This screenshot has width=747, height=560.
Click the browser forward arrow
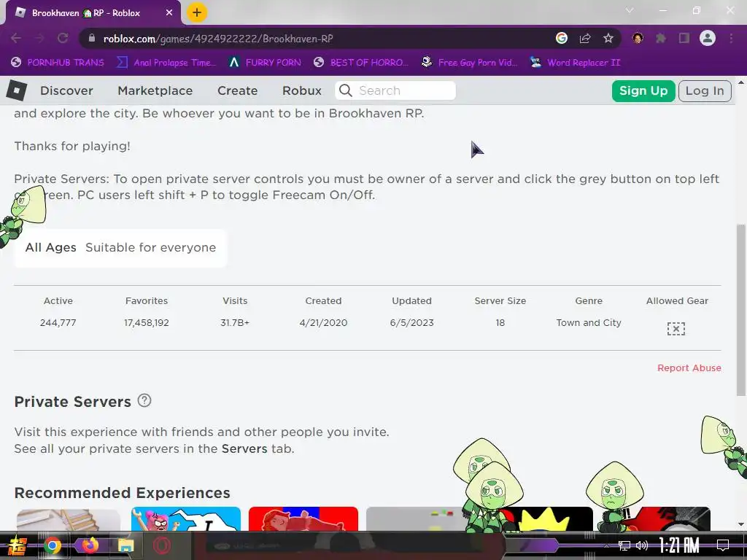click(39, 38)
